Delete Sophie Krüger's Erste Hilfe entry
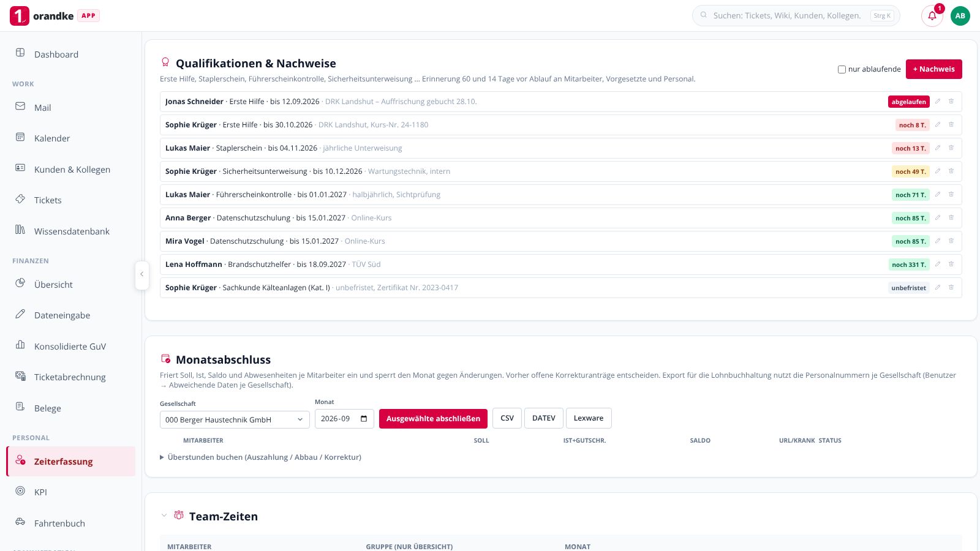The image size is (980, 551). (951, 125)
